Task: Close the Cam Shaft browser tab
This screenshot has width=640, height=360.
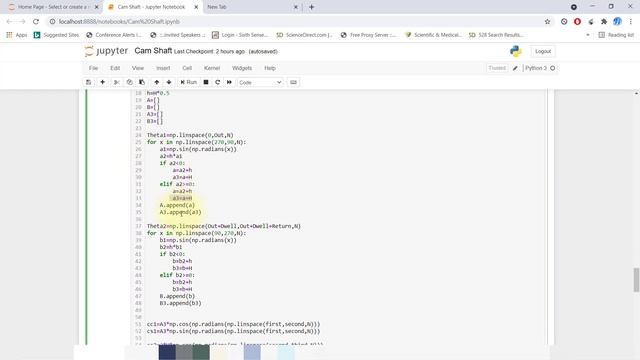Action: point(196,7)
